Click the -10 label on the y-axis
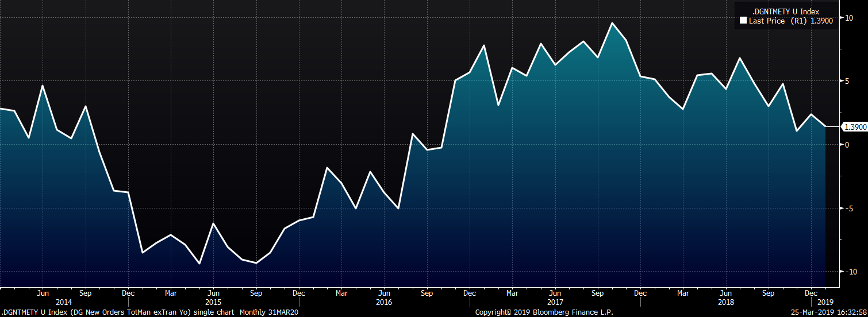Screen dimensions: 868x317 tap(847, 272)
